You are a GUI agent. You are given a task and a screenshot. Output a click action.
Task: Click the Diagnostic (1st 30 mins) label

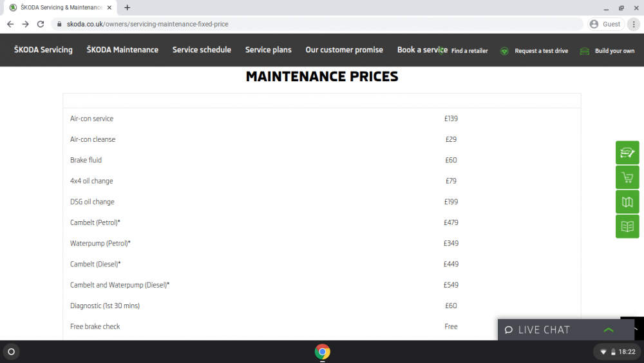tap(105, 306)
